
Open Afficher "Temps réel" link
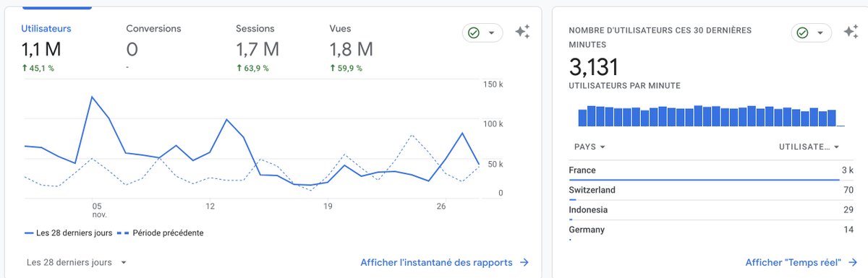(801, 263)
